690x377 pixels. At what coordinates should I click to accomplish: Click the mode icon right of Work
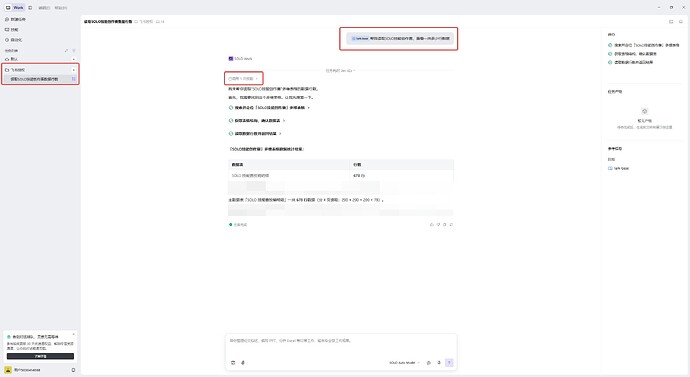point(30,7)
